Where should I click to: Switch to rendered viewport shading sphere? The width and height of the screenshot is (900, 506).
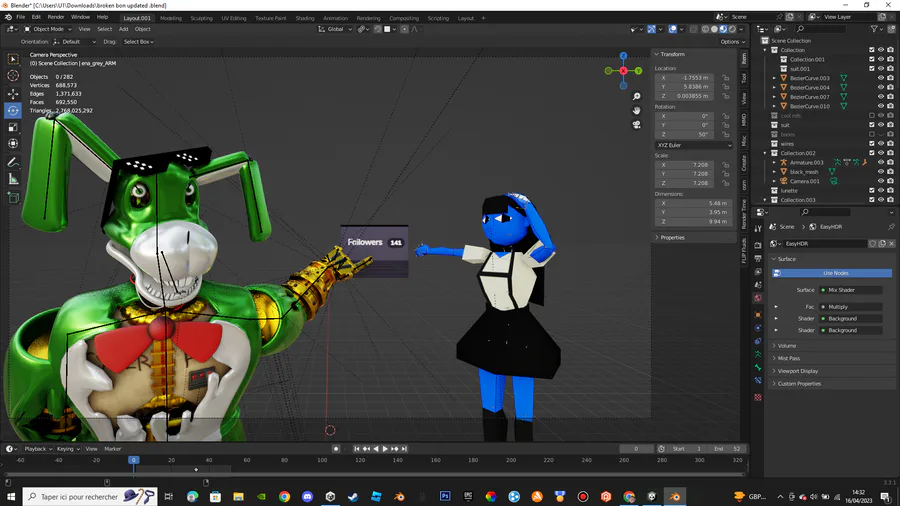(x=732, y=29)
